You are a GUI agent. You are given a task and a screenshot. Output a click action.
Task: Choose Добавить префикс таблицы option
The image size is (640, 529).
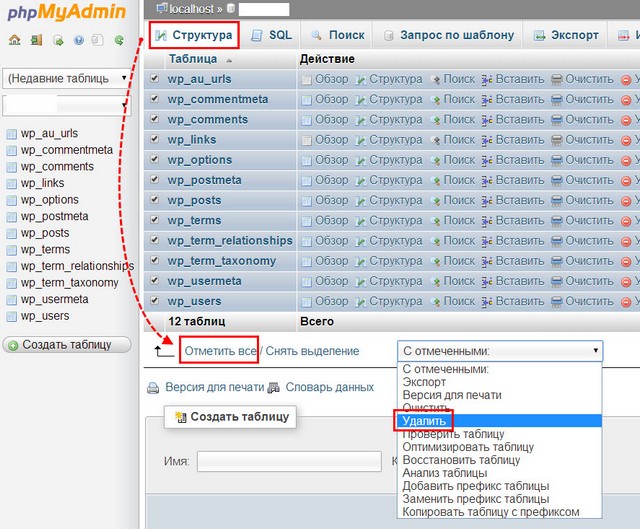[500, 486]
